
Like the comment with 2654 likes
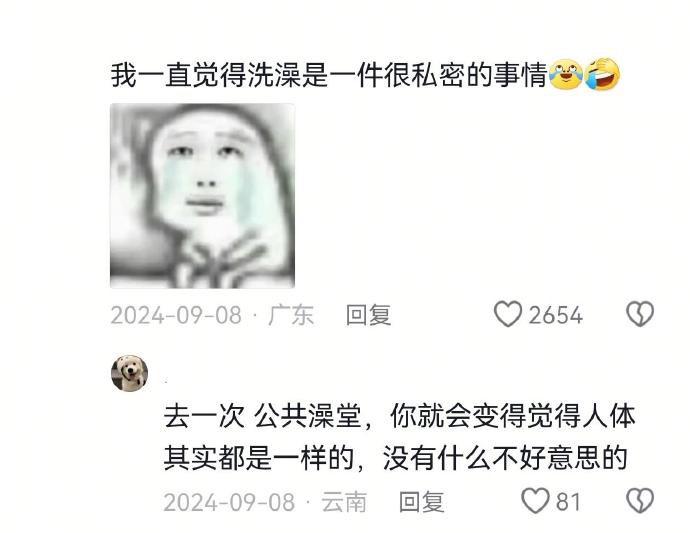(x=508, y=314)
